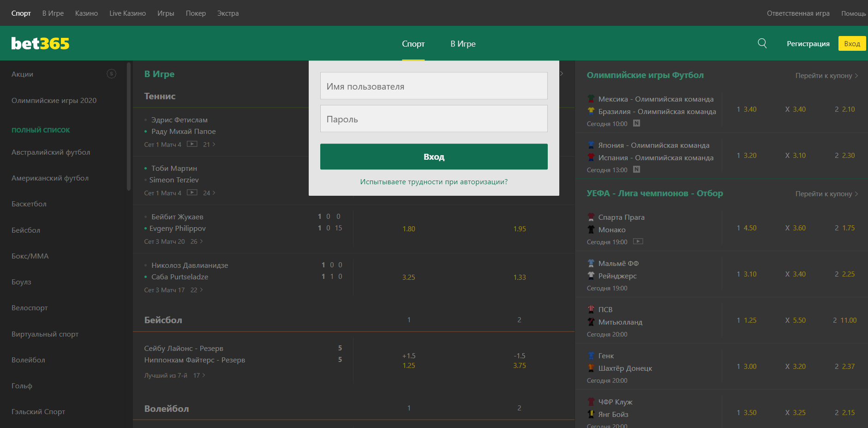The height and width of the screenshot is (428, 868).
Task: Click live stream icon in Тоби Мартин match
Action: [192, 193]
